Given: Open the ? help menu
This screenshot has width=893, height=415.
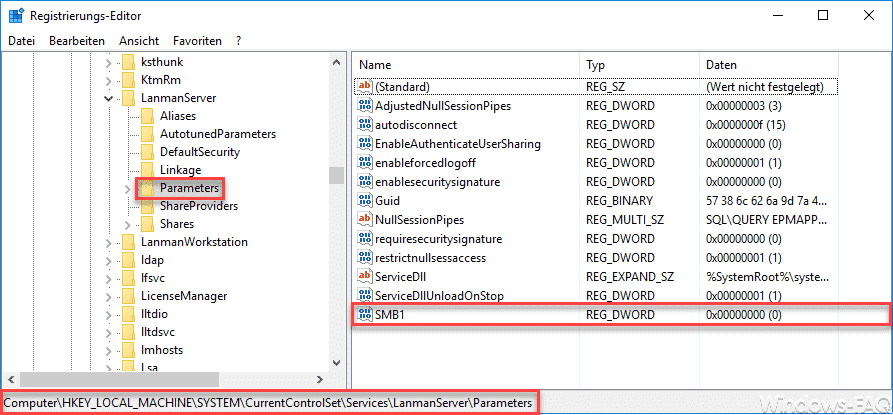Looking at the screenshot, I should pyautogui.click(x=239, y=41).
